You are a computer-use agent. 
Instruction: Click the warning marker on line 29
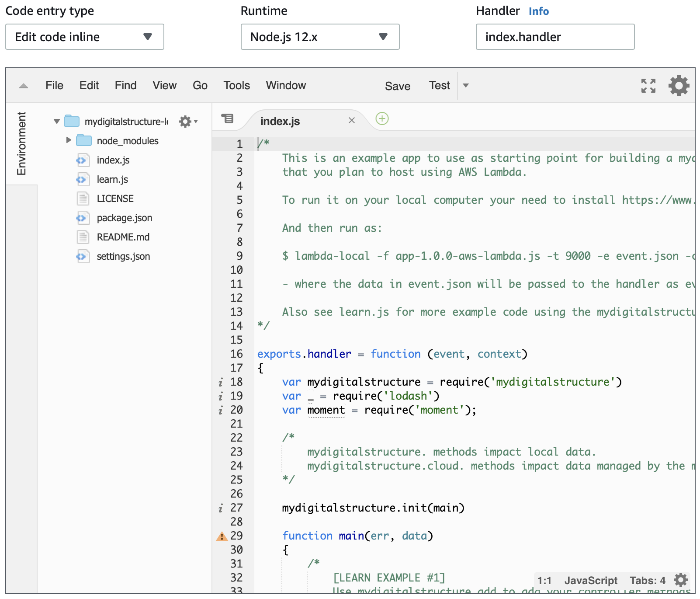222,536
